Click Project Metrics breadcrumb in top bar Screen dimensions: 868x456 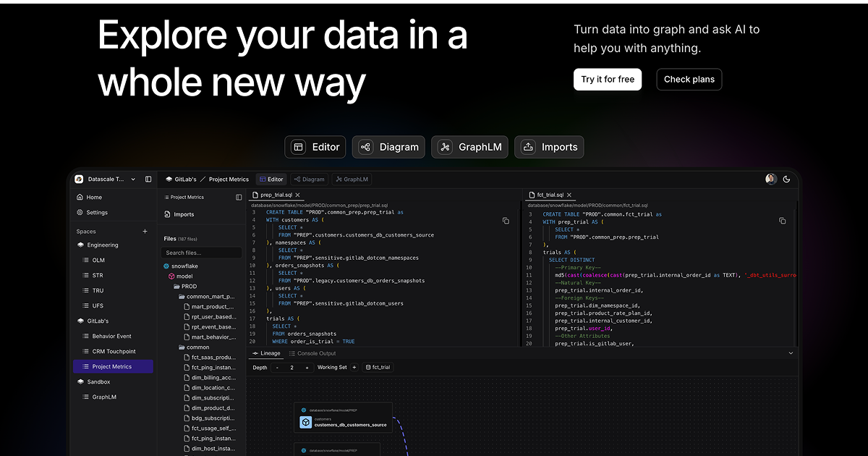point(229,179)
